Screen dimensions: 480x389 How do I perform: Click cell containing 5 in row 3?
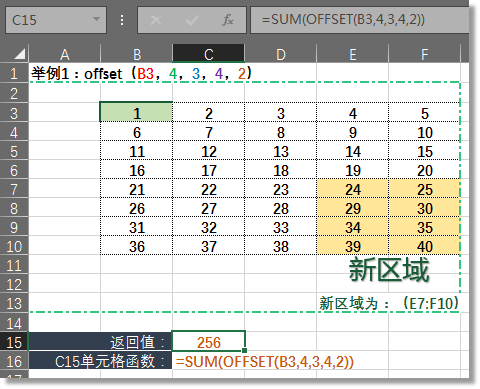[x=424, y=113]
